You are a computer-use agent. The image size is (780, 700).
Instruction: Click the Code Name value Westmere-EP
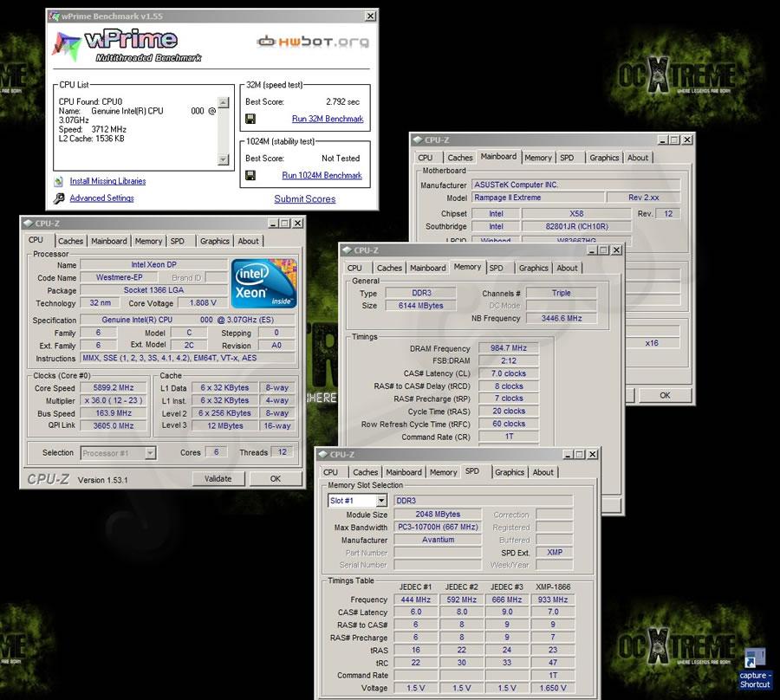(120, 277)
